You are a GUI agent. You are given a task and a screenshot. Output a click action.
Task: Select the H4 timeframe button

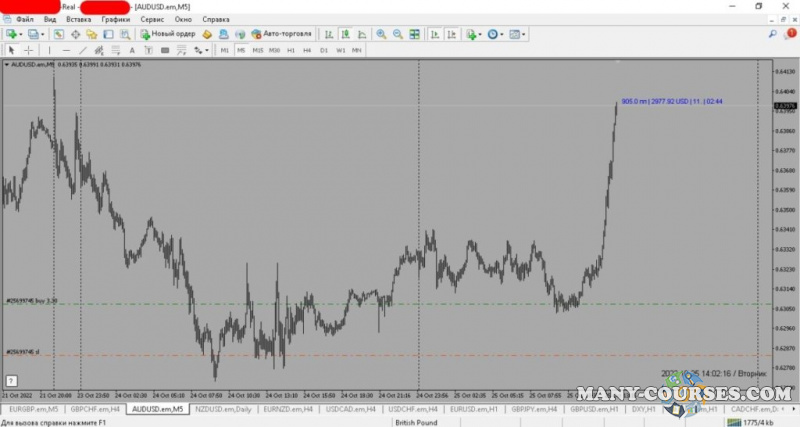tap(307, 50)
